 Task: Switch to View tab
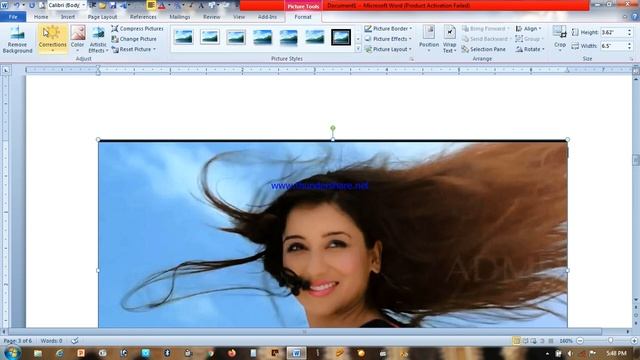pos(239,17)
